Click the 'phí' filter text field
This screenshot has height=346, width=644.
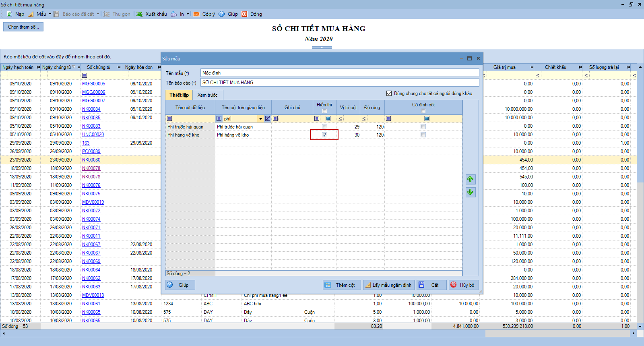coord(240,119)
